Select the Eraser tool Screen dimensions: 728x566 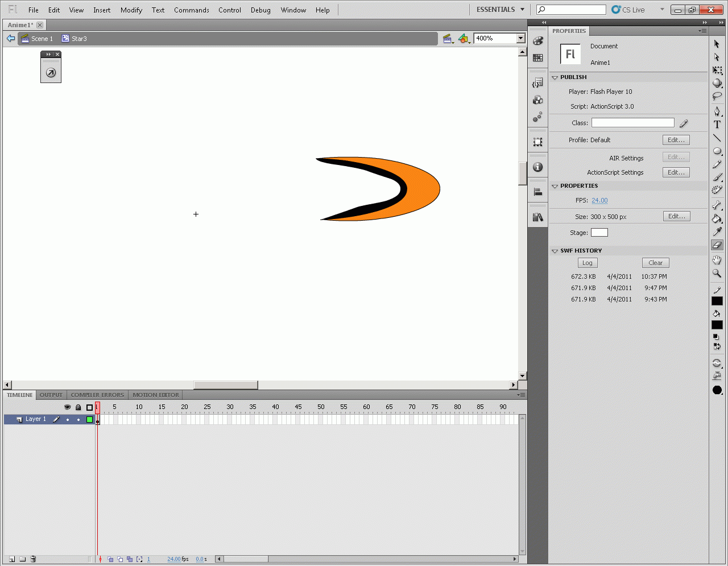(717, 245)
